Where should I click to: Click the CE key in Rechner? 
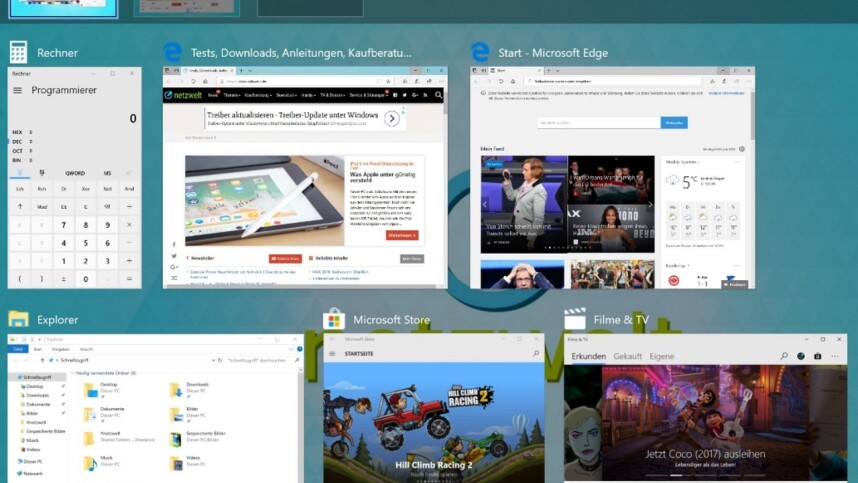[63, 207]
